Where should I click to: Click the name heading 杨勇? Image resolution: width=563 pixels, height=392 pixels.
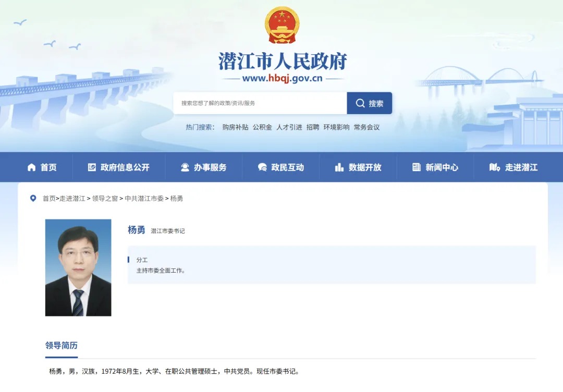pos(137,230)
